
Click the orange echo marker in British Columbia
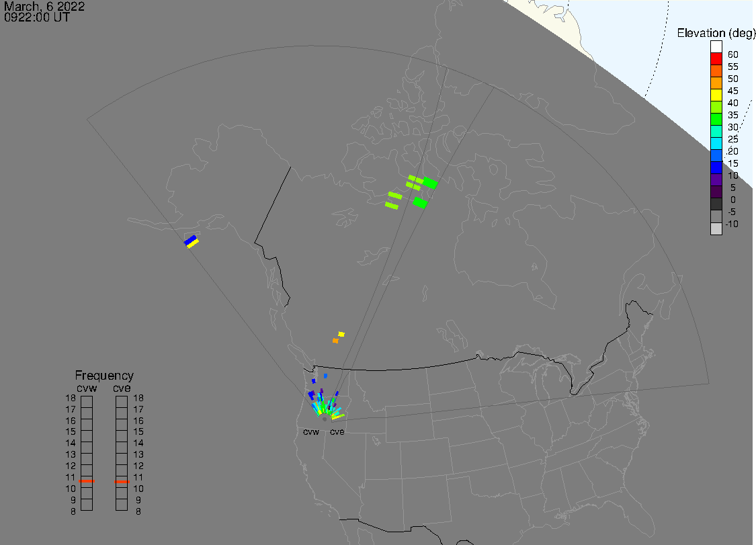point(335,341)
